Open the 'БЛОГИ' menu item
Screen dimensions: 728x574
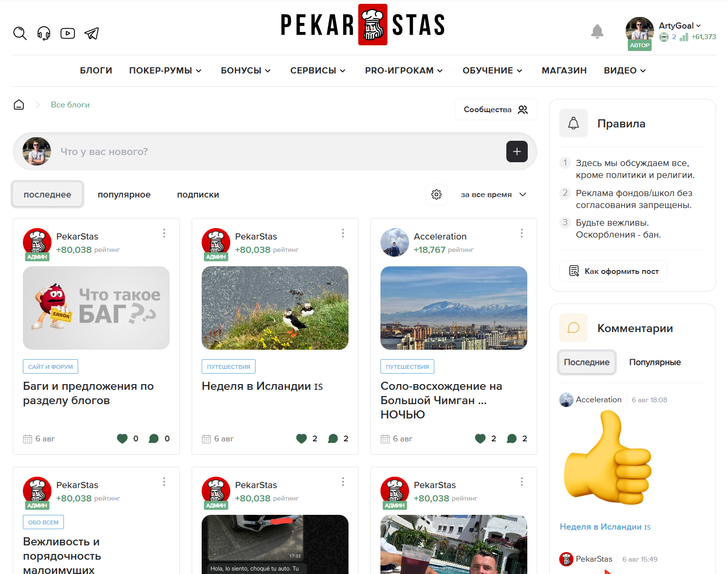tap(96, 71)
